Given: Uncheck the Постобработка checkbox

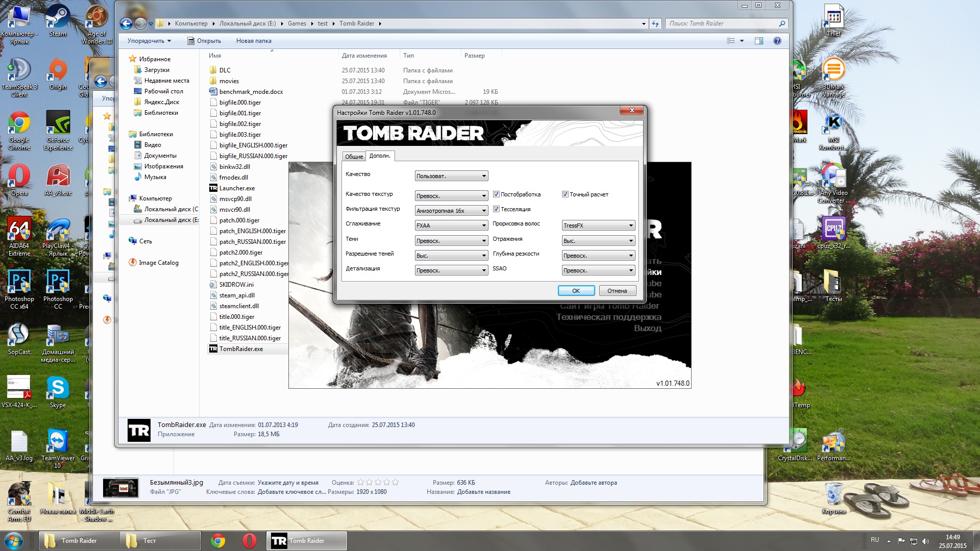Looking at the screenshot, I should coord(496,194).
